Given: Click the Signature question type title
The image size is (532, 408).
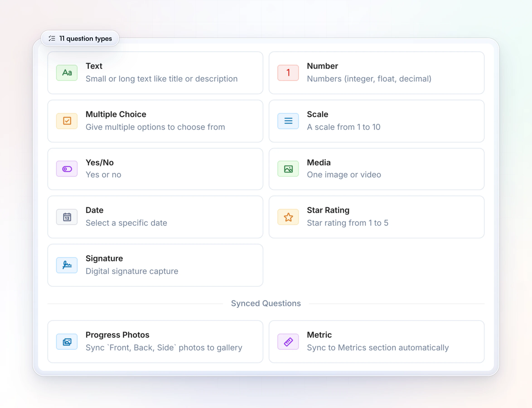Looking at the screenshot, I should (x=104, y=258).
